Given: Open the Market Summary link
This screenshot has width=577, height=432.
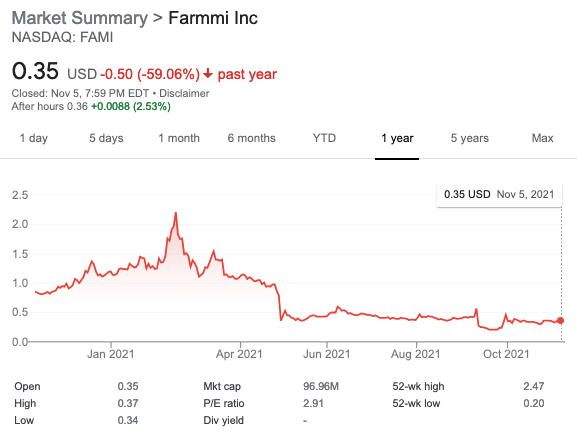Looking at the screenshot, I should pos(79,18).
